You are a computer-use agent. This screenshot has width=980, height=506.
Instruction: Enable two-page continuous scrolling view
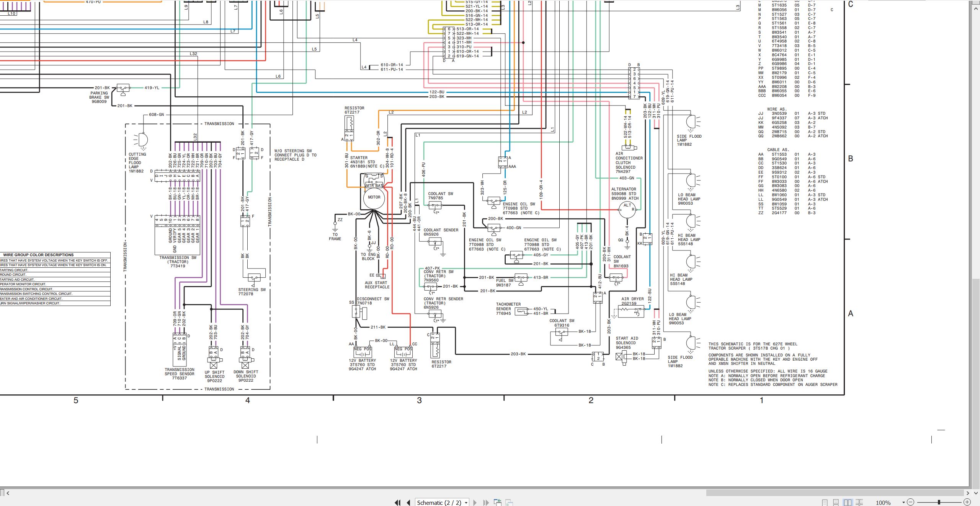(859, 503)
